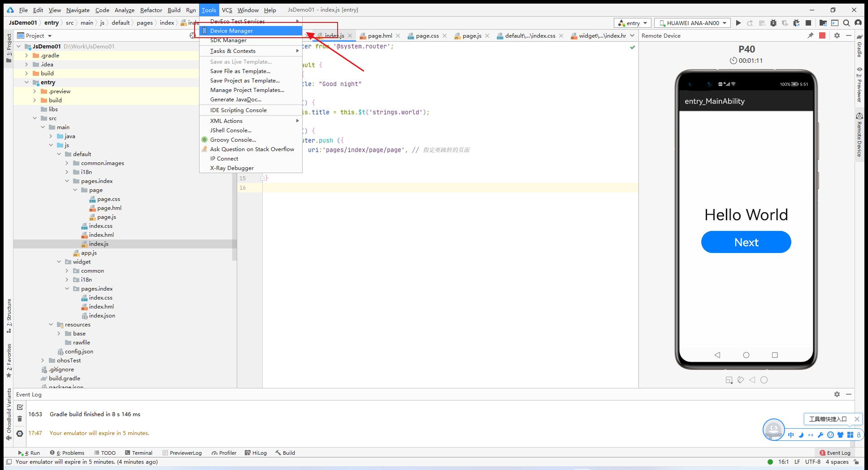Clear the Event Log with trash icon

pos(20,419)
